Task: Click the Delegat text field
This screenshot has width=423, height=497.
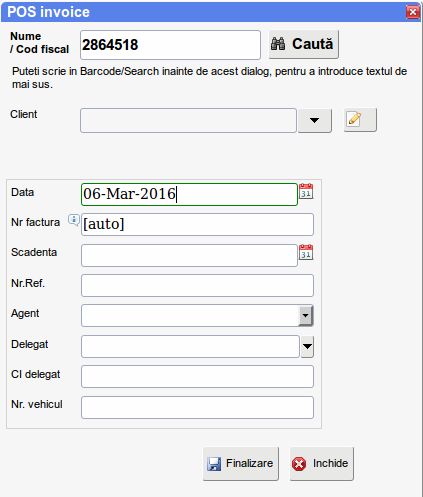Action: pos(190,347)
